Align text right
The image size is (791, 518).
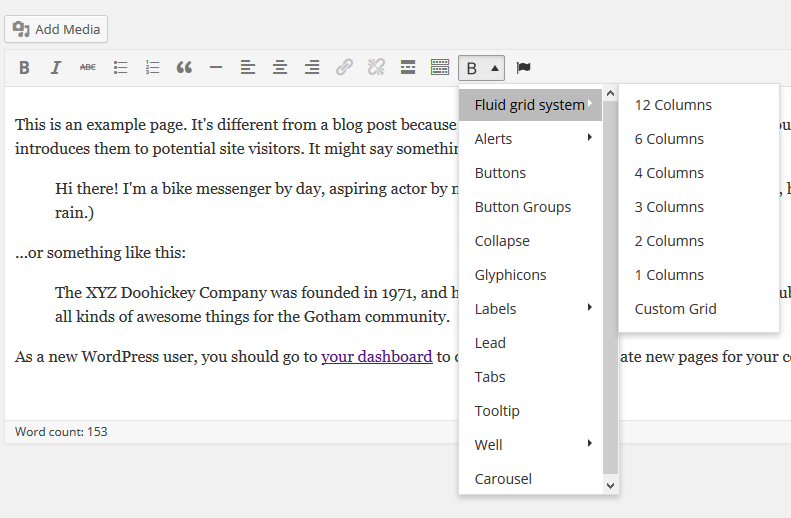click(x=312, y=67)
